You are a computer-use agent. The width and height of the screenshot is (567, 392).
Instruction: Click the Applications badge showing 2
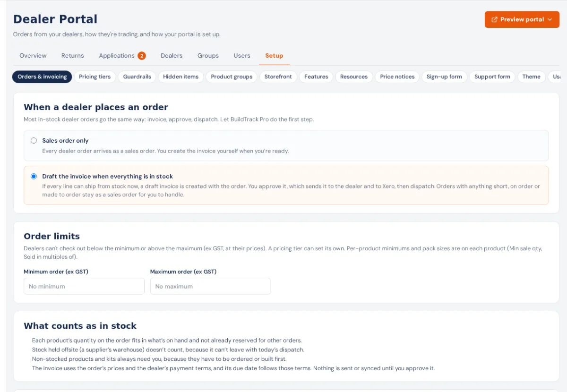(142, 56)
